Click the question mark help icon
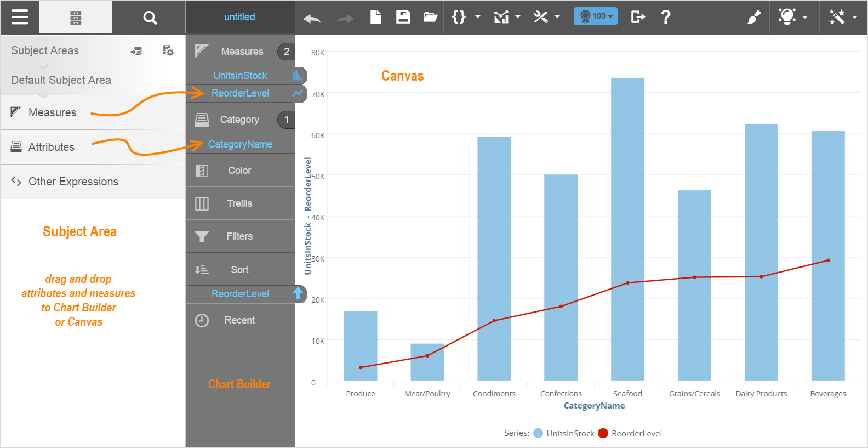Screen dimensions: 868x448 click(665, 17)
